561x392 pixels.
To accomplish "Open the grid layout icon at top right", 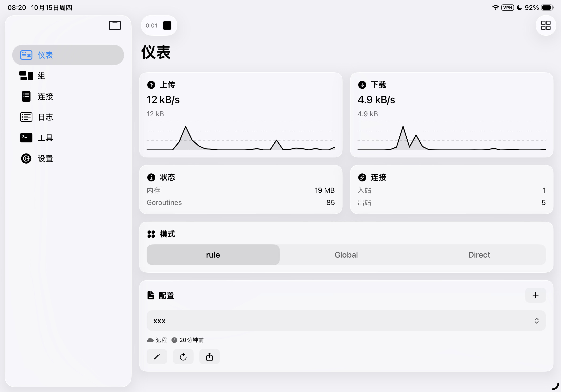I will [545, 25].
